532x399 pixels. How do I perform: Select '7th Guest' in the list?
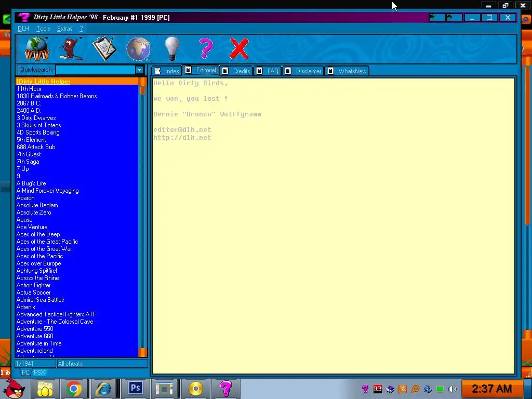click(77, 154)
